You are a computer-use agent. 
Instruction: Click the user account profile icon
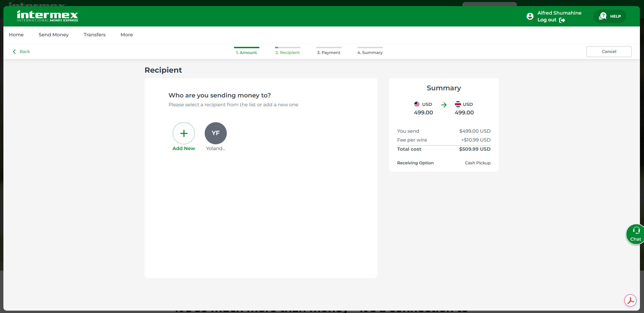point(530,16)
